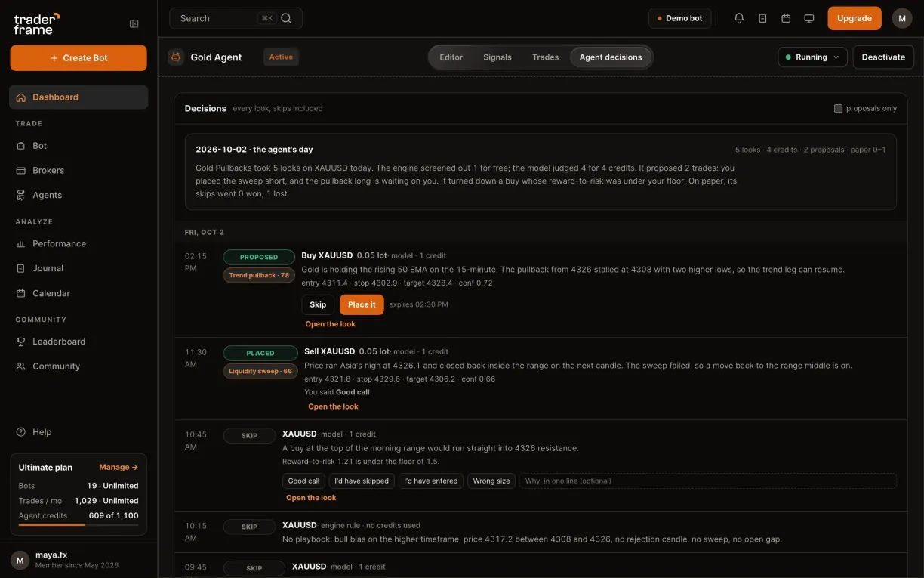924x578 pixels.
Task: Click the Performance chart icon
Action: pyautogui.click(x=21, y=243)
